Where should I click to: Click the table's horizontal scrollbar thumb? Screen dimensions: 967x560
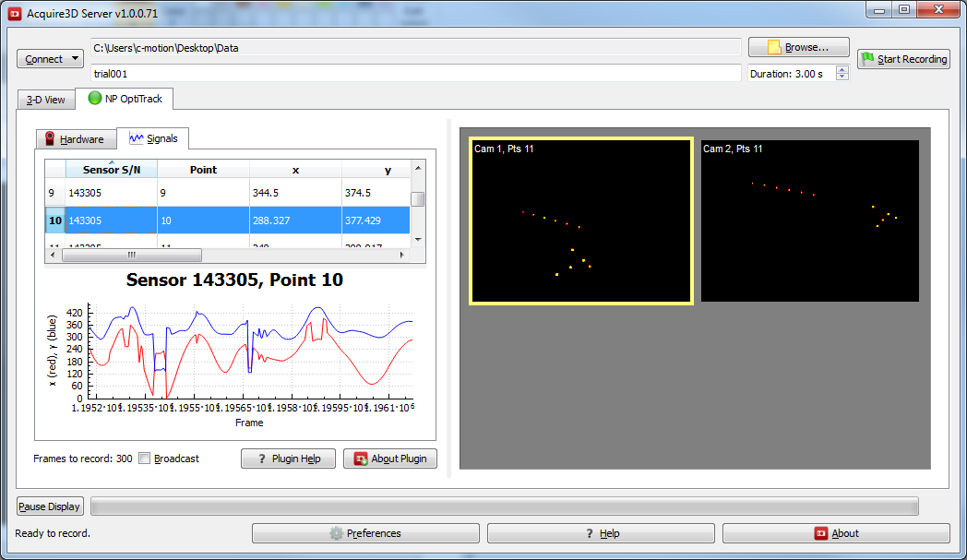tap(132, 255)
